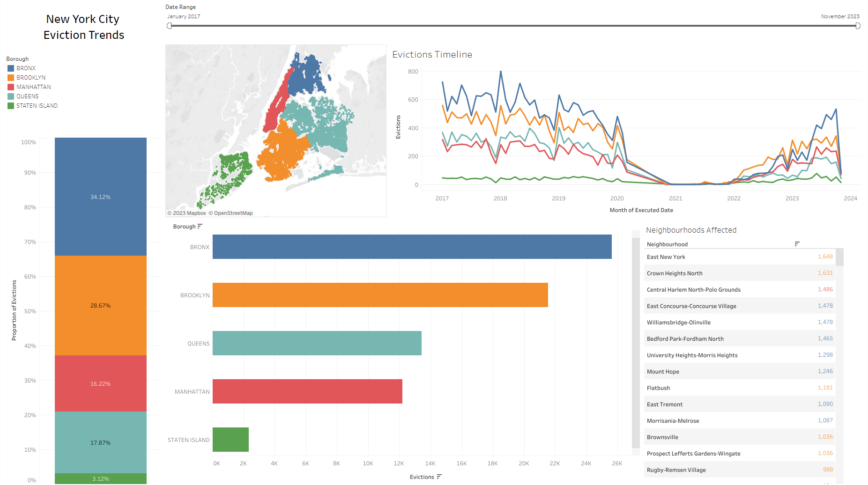Viewport: 868px width, 485px height.
Task: Select the BROOKLYN legend swatch
Action: pyautogui.click(x=11, y=78)
